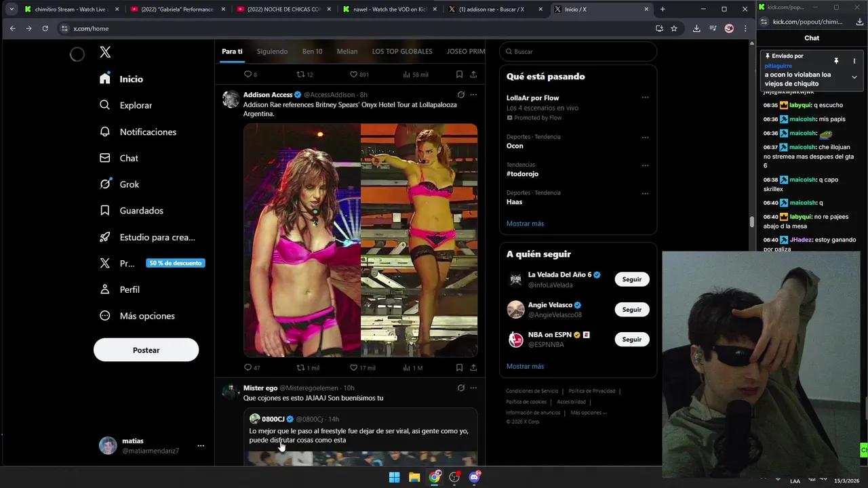Open quoted 0800CJ post
Viewport: 868px width, 488px height.
click(x=361, y=436)
